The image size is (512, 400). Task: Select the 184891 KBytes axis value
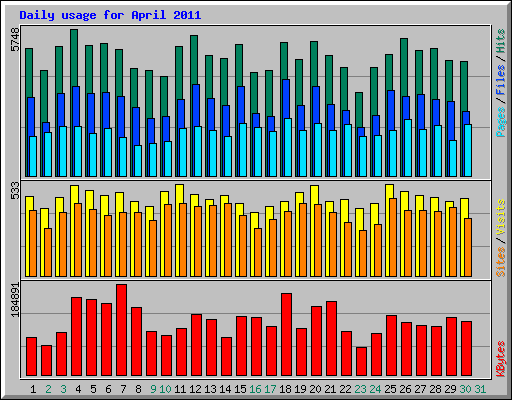click(15, 300)
